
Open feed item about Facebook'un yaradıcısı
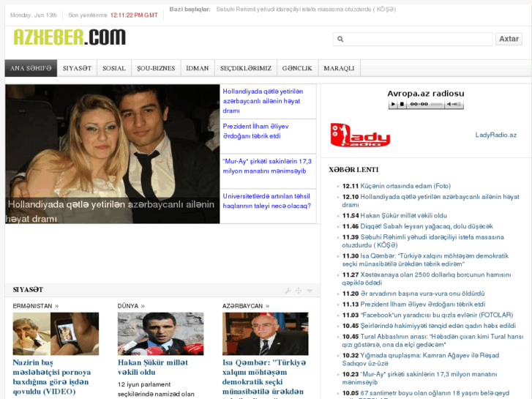437,315
